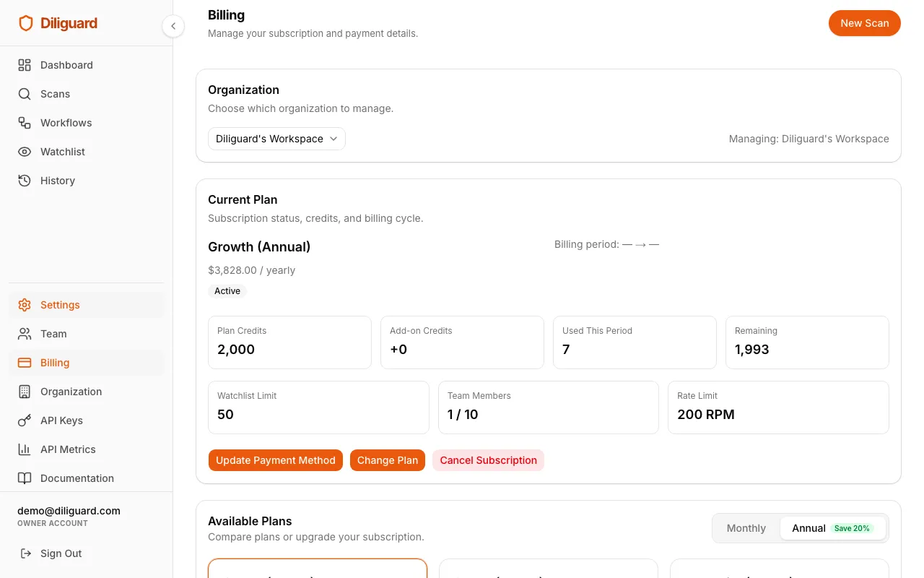Click the Team Members 1 / 10 card
This screenshot has width=924, height=578.
tap(549, 407)
